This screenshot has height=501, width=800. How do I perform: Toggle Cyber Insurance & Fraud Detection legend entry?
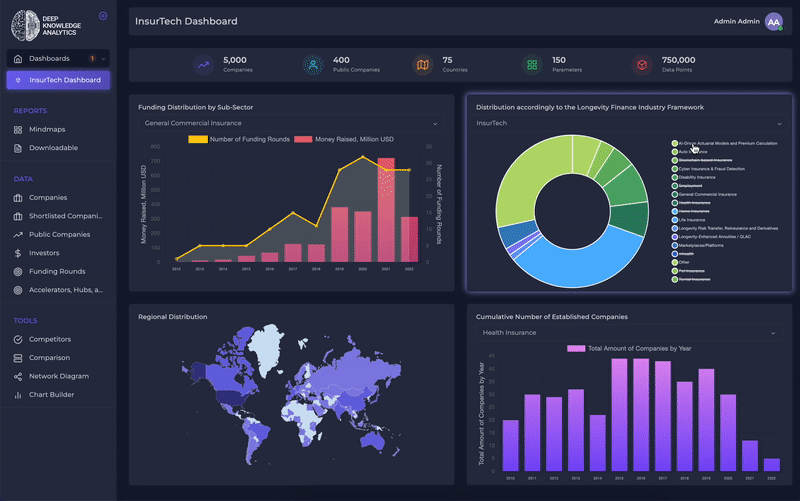point(708,169)
